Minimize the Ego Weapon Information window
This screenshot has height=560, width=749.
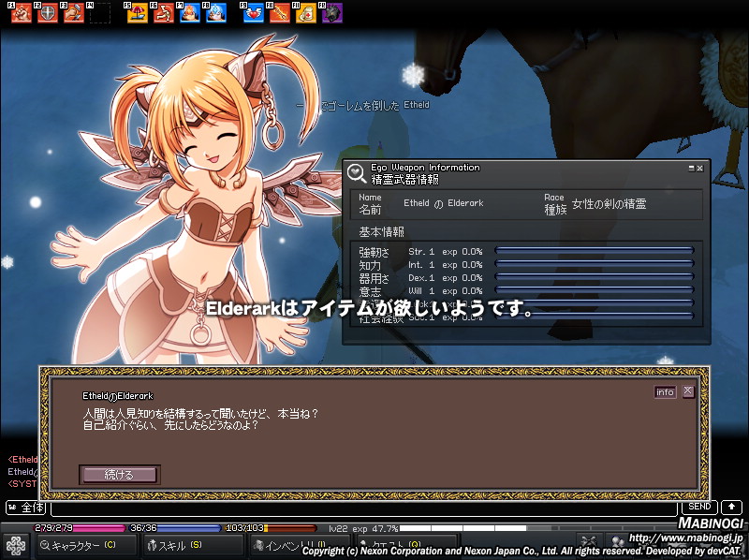click(x=691, y=169)
